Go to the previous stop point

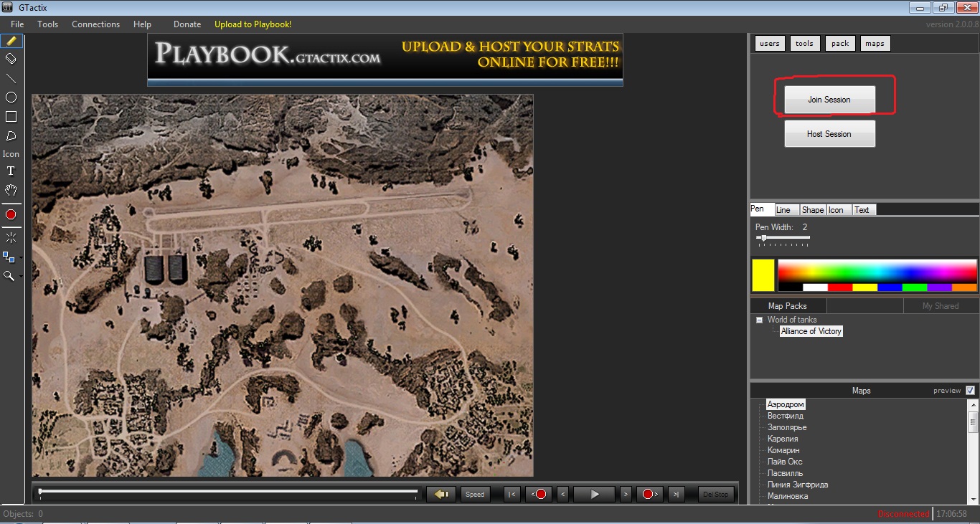pyautogui.click(x=539, y=494)
